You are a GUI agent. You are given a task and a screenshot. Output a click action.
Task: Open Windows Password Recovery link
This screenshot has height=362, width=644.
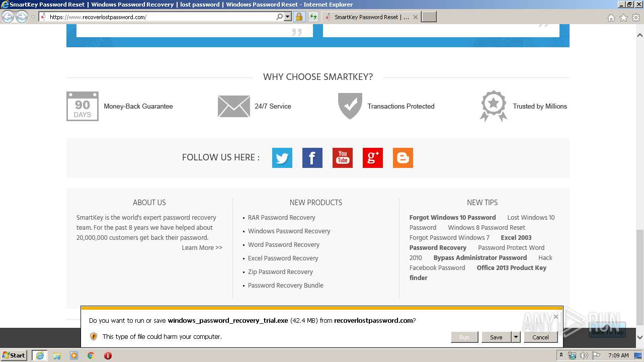(x=289, y=231)
